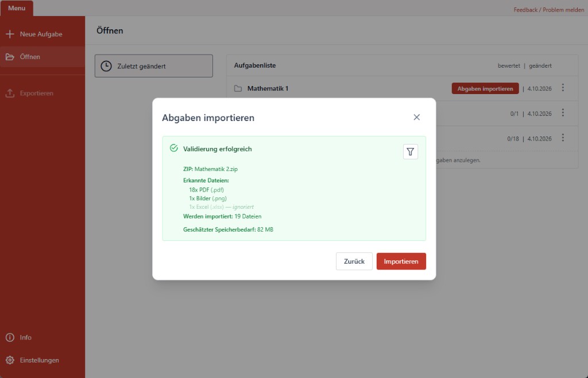Click the 'Erkannte Dateien:' label
Image resolution: width=588 pixels, height=378 pixels.
coord(206,180)
